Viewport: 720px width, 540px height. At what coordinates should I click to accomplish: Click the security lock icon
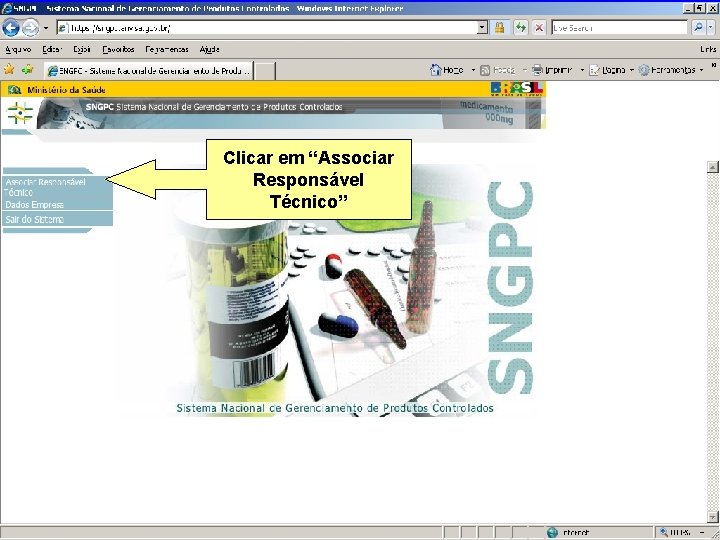[500, 28]
